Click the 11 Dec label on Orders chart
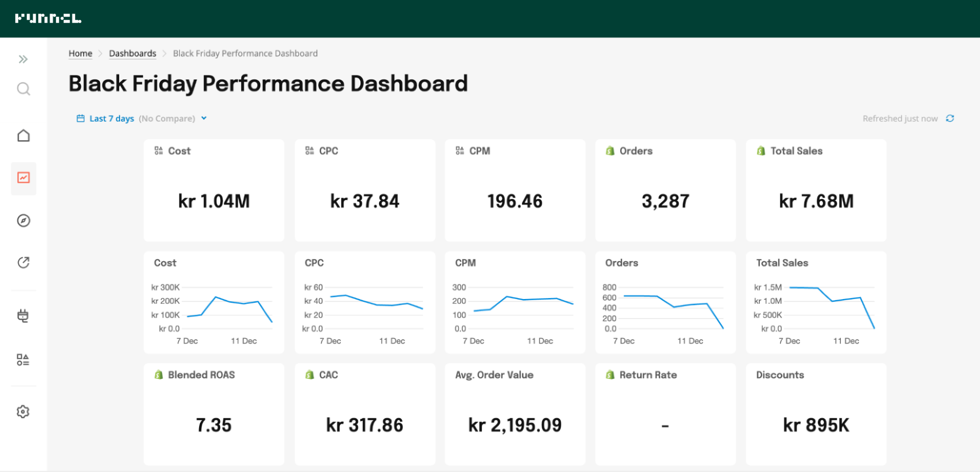This screenshot has height=472, width=980. pos(690,341)
